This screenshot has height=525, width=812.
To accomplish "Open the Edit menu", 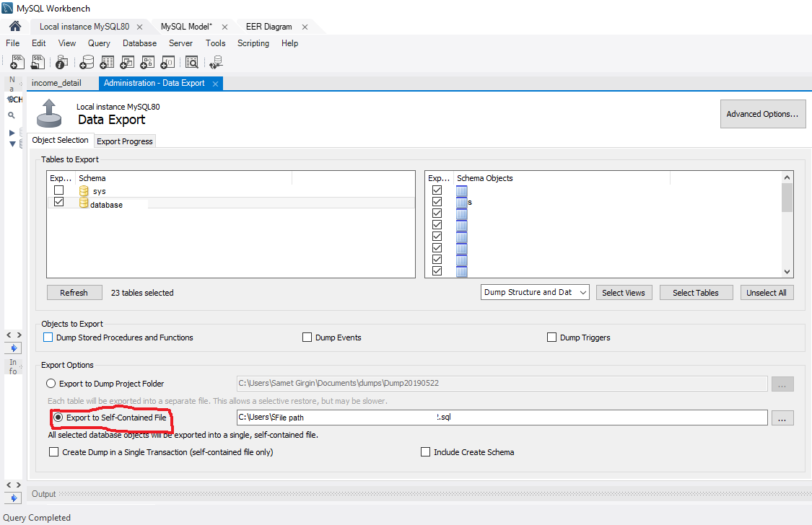I will click(x=39, y=43).
